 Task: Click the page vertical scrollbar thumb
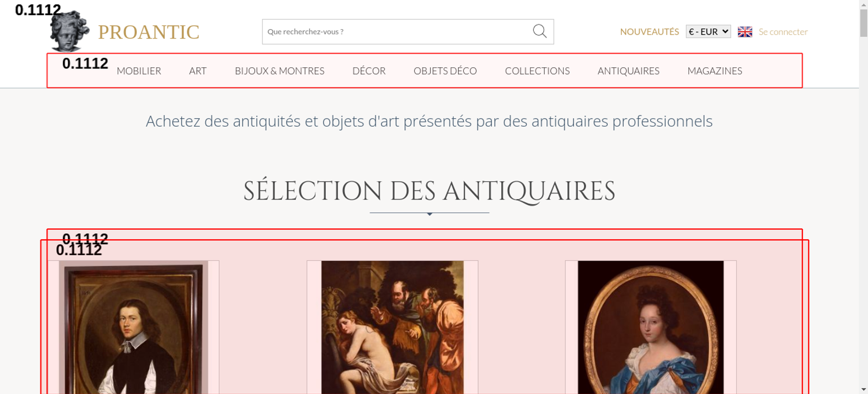pyautogui.click(x=864, y=23)
